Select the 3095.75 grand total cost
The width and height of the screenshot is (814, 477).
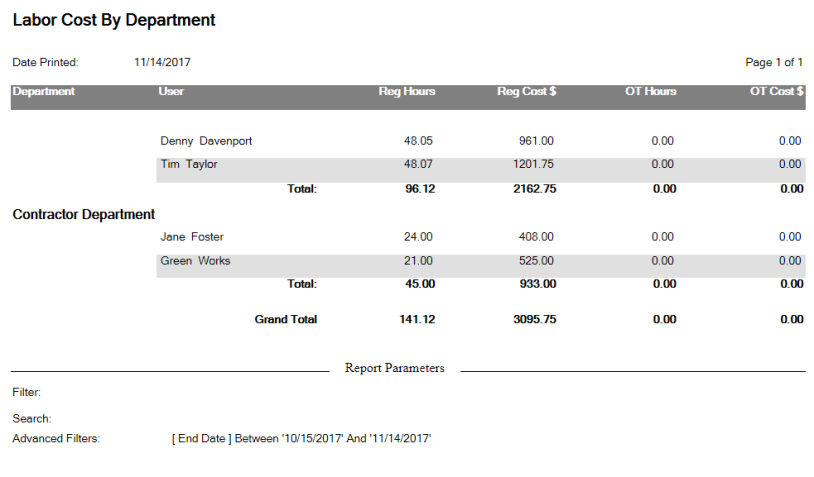tap(535, 319)
